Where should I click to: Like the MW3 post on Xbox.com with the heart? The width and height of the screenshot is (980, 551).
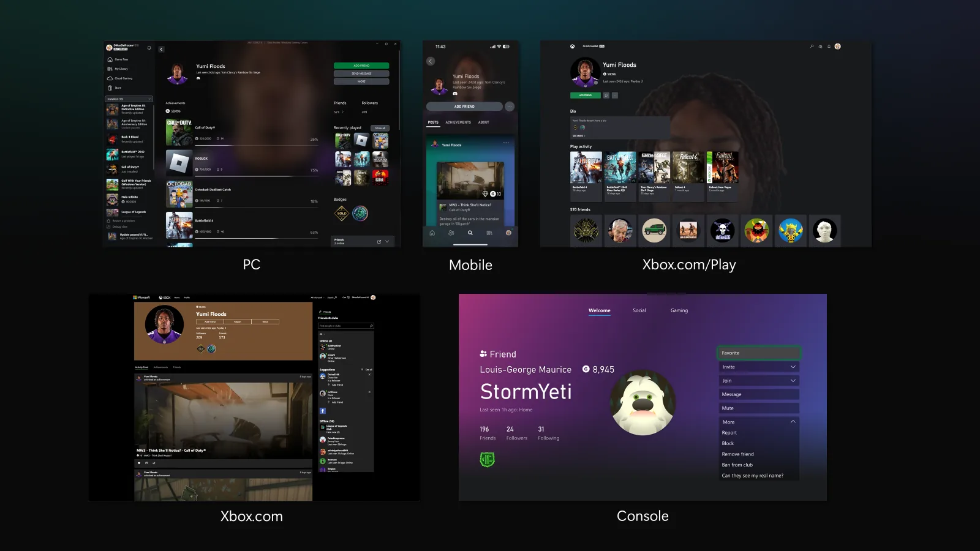coord(139,463)
